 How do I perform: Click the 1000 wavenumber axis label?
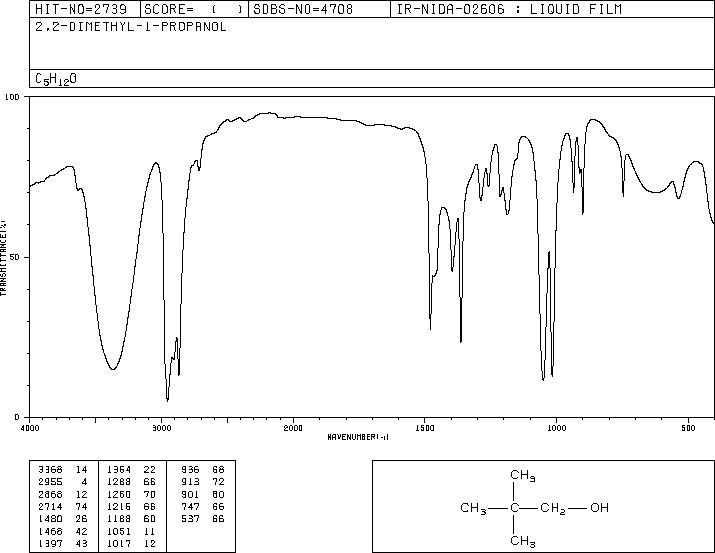pos(556,428)
